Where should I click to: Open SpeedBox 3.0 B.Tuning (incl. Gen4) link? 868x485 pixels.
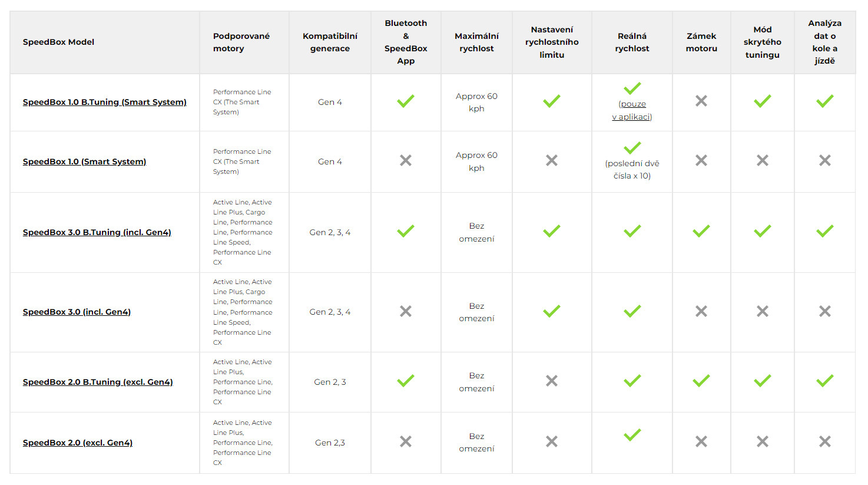pos(97,232)
